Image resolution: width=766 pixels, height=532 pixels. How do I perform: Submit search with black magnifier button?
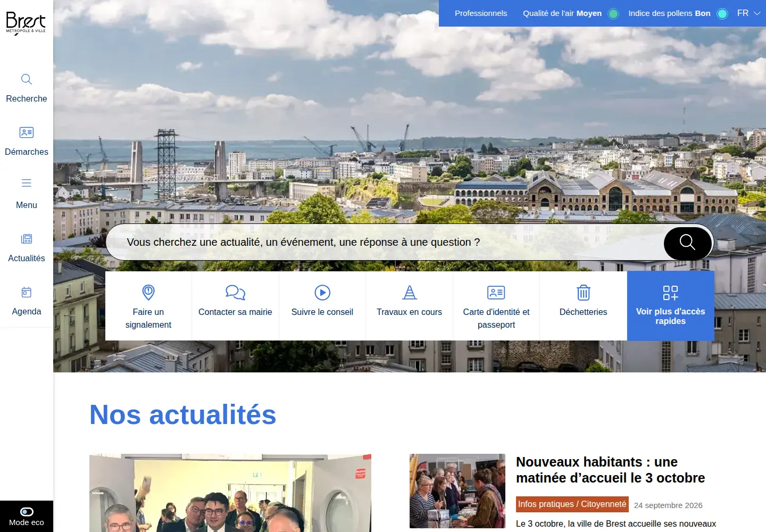(x=687, y=243)
